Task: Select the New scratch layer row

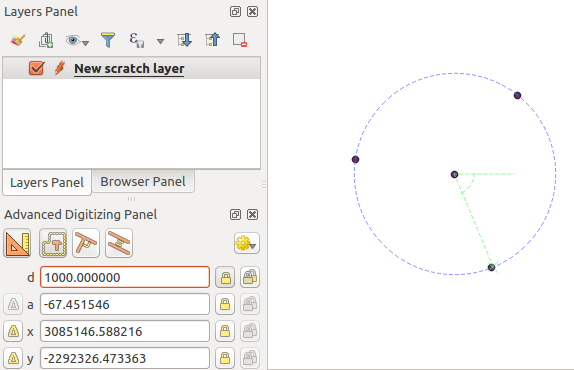Action: pos(132,68)
